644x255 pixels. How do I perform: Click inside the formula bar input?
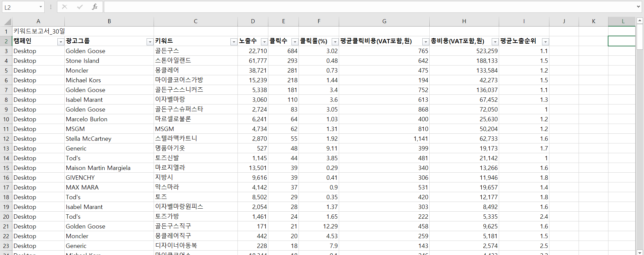[369, 7]
